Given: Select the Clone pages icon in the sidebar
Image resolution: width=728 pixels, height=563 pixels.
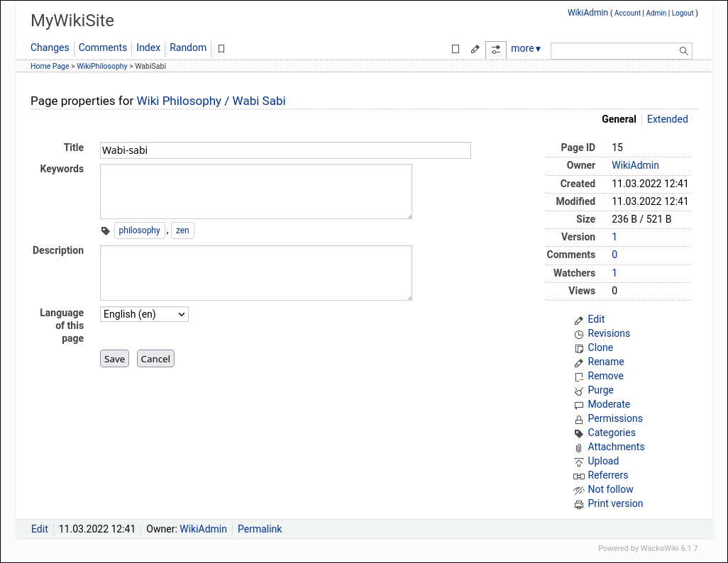Looking at the screenshot, I should pyautogui.click(x=579, y=347).
